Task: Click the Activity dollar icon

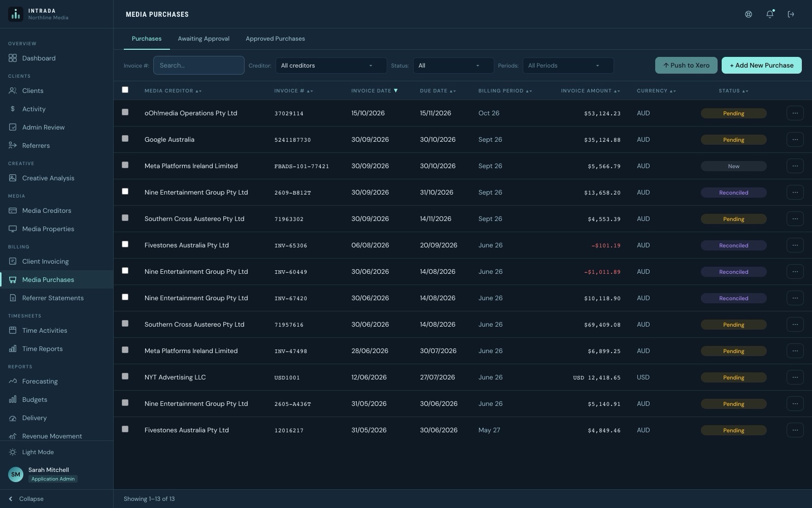Action: point(13,109)
